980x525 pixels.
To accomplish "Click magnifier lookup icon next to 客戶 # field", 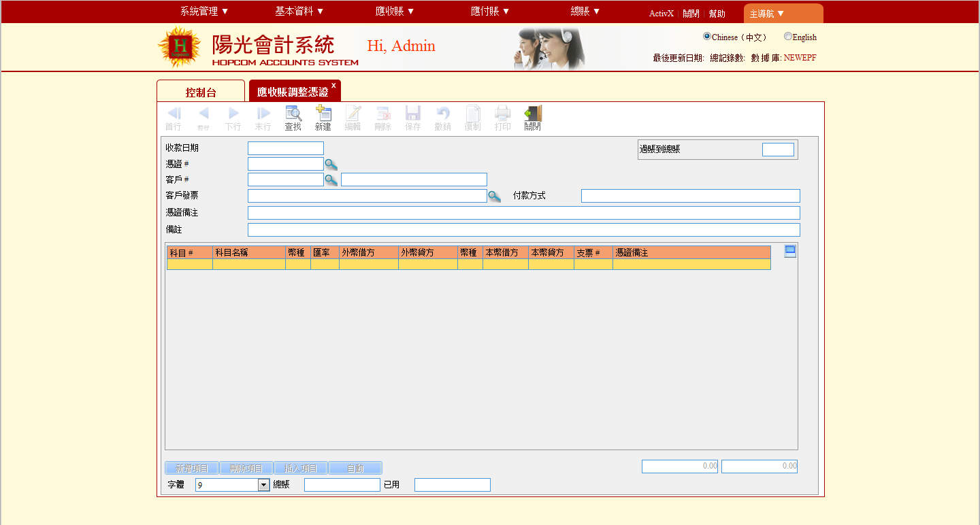I will tap(331, 180).
